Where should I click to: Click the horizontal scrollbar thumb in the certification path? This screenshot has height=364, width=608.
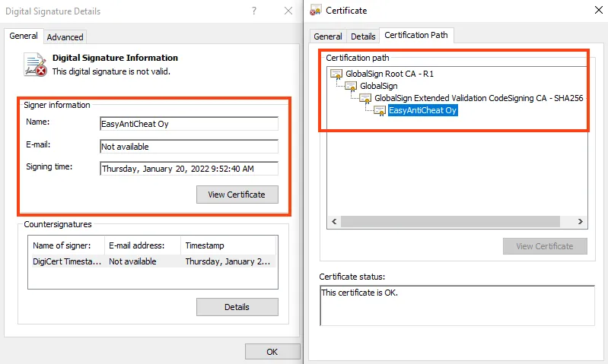pyautogui.click(x=450, y=221)
